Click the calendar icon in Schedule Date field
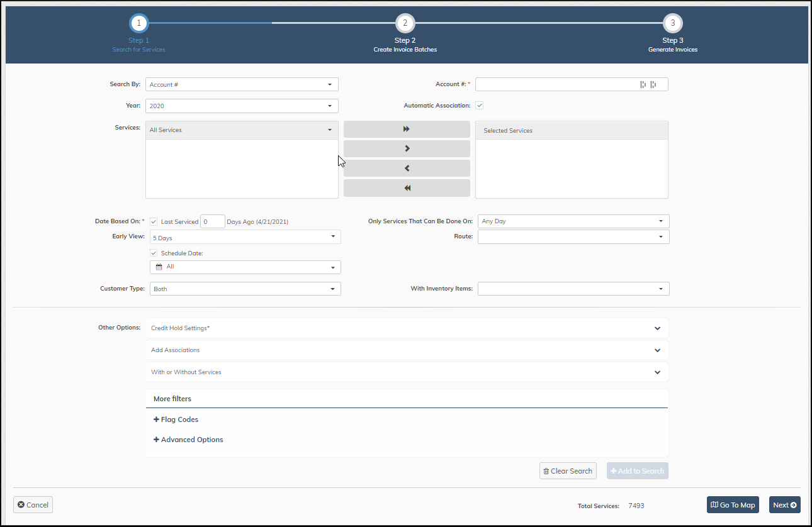 [159, 267]
